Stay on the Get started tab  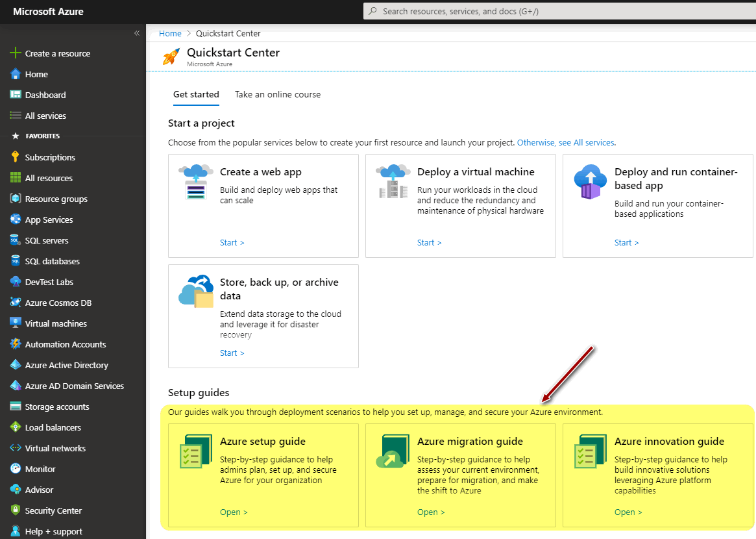point(196,94)
